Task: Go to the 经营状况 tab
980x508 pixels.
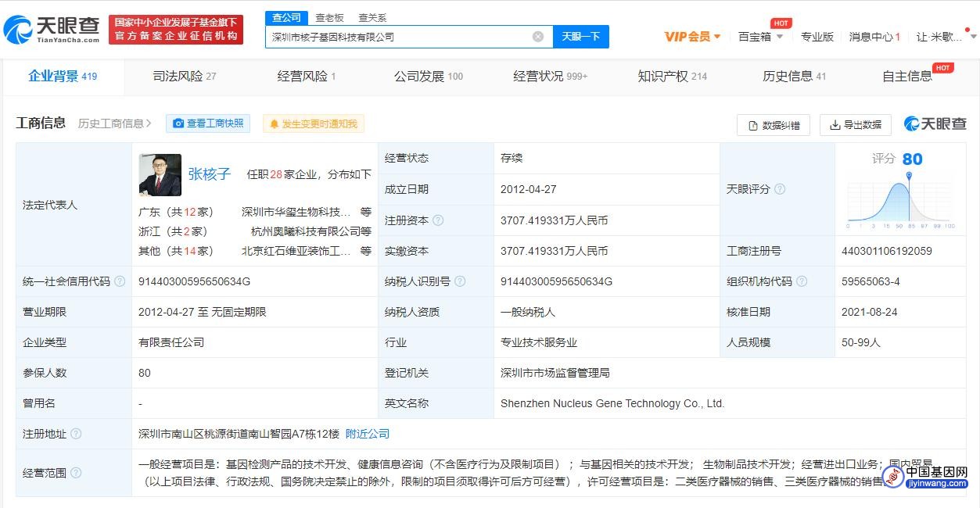Action: pos(551,76)
